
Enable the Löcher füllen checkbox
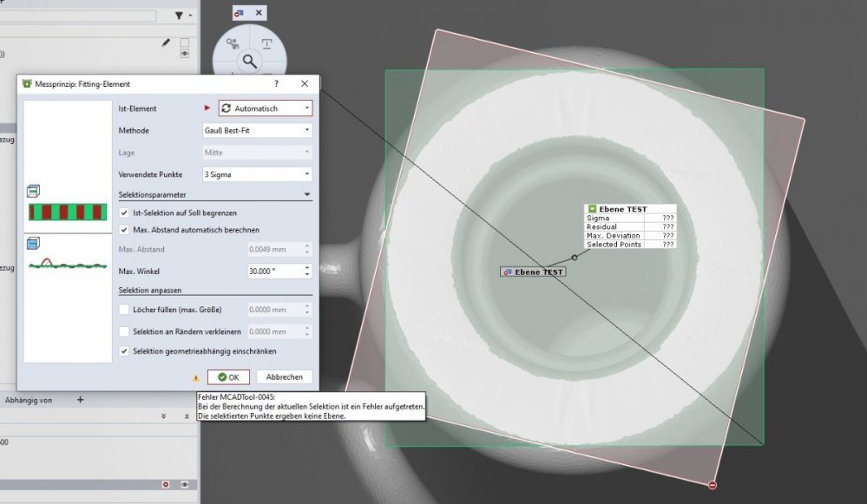(124, 310)
